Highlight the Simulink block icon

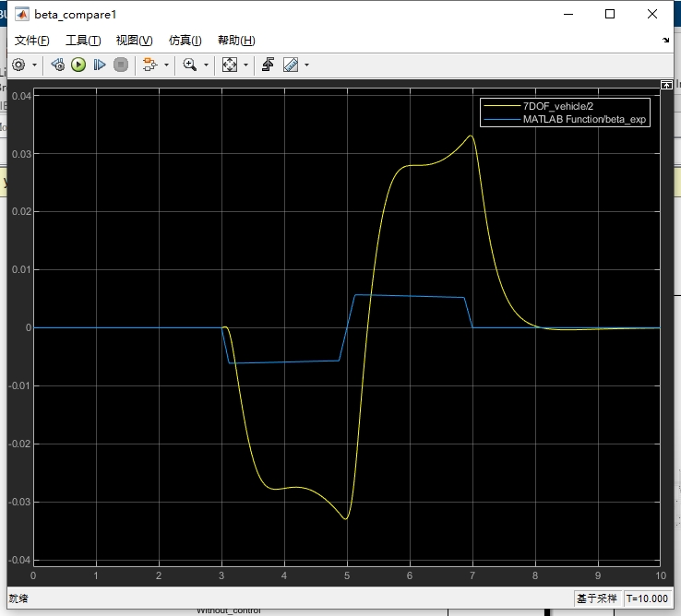click(x=149, y=65)
